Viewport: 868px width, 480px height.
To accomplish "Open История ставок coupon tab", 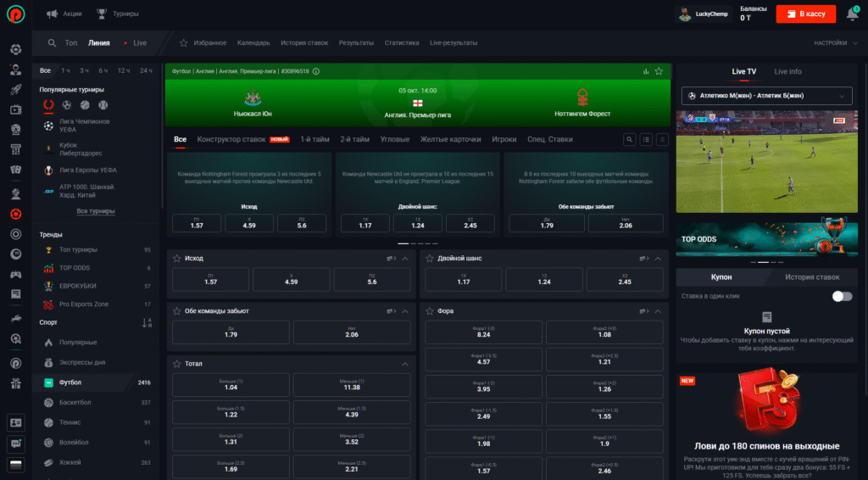I will click(812, 276).
